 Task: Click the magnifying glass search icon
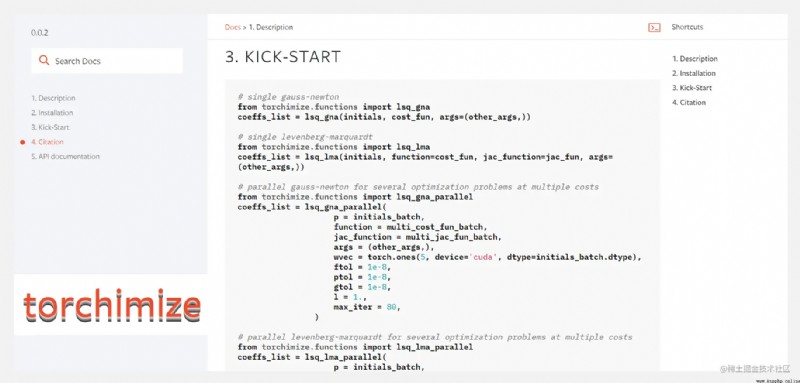[44, 61]
